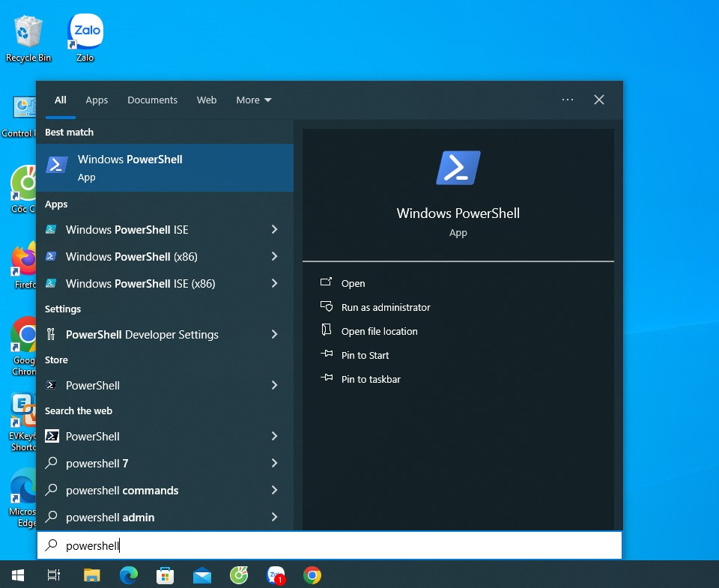Select the Zalo desktop shortcut
Image resolution: width=719 pixels, height=588 pixels.
point(85,38)
